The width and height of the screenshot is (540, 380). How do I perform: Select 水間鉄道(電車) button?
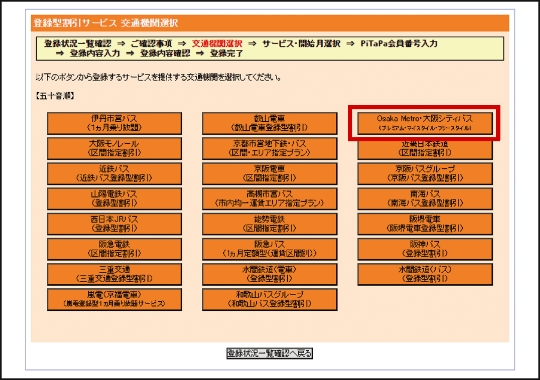pos(270,274)
